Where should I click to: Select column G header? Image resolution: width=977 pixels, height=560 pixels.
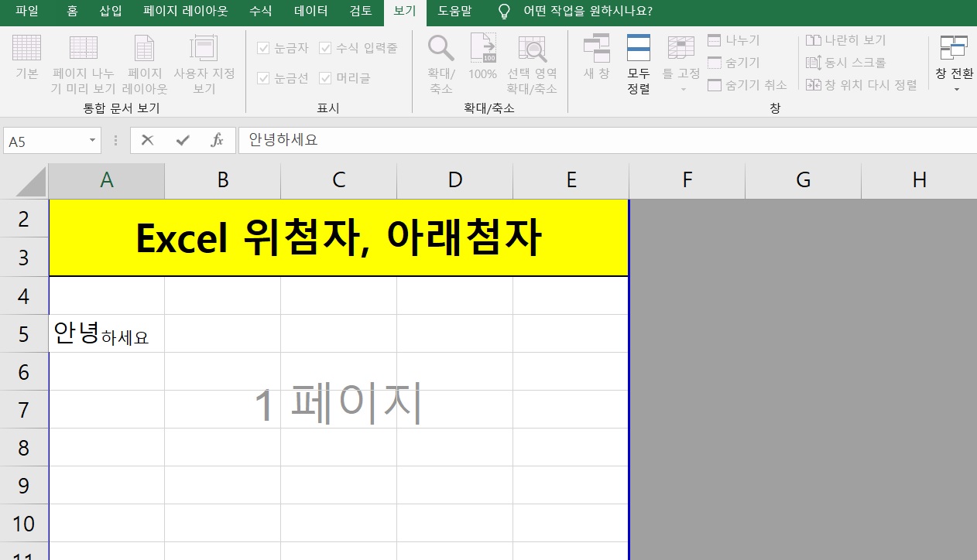point(804,181)
